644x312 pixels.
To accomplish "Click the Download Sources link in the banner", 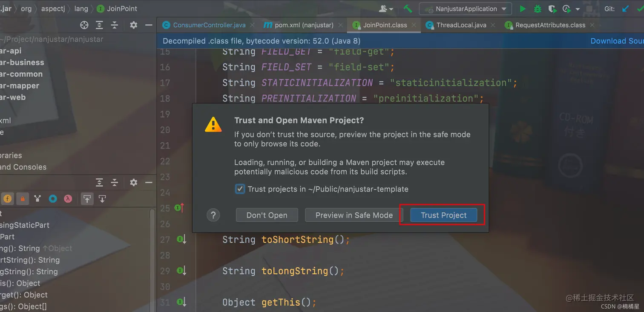I will 617,41.
